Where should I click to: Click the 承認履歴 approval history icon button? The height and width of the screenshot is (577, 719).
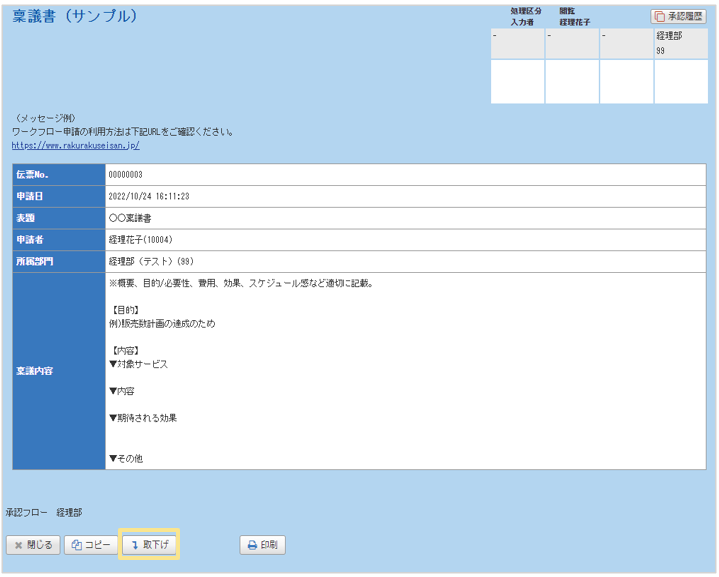679,16
